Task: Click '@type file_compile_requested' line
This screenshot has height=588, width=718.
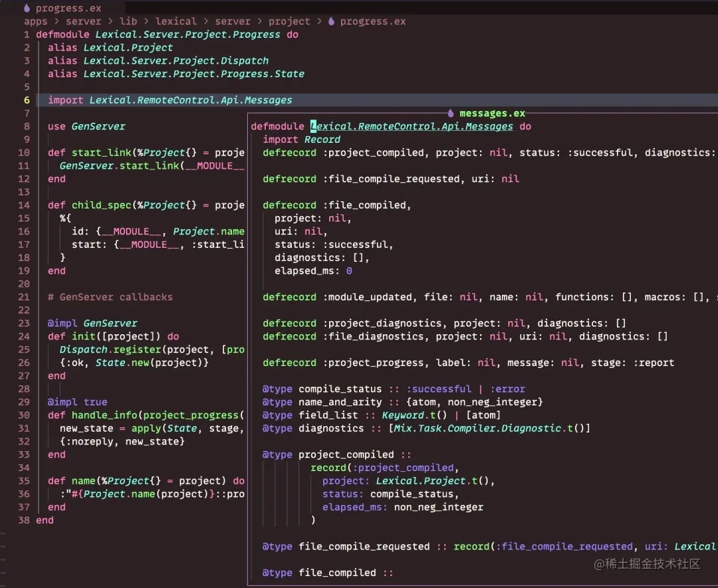Action: (489, 546)
